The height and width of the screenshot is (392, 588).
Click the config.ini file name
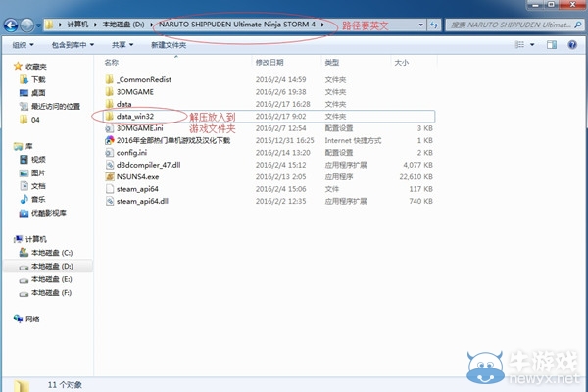pyautogui.click(x=131, y=153)
